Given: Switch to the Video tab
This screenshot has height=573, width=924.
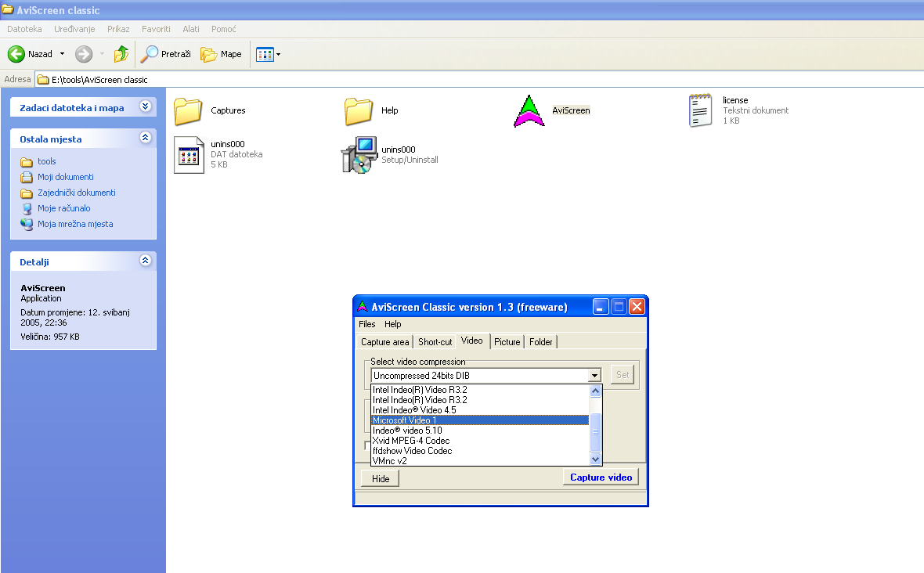Looking at the screenshot, I should coord(472,341).
